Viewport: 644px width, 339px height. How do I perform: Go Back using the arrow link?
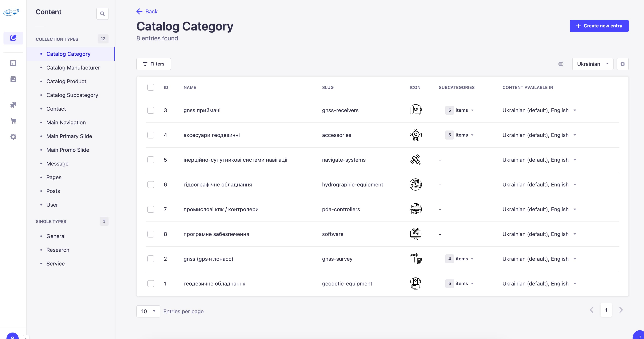147,11
